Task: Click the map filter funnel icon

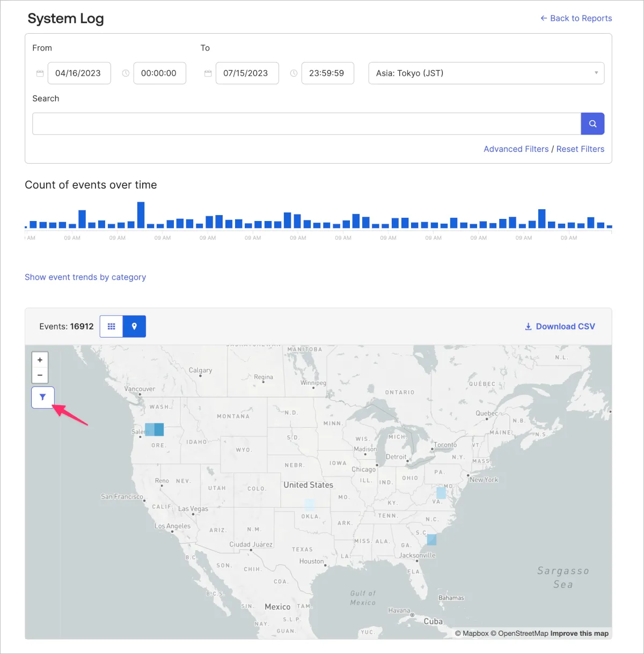Action: pyautogui.click(x=42, y=398)
